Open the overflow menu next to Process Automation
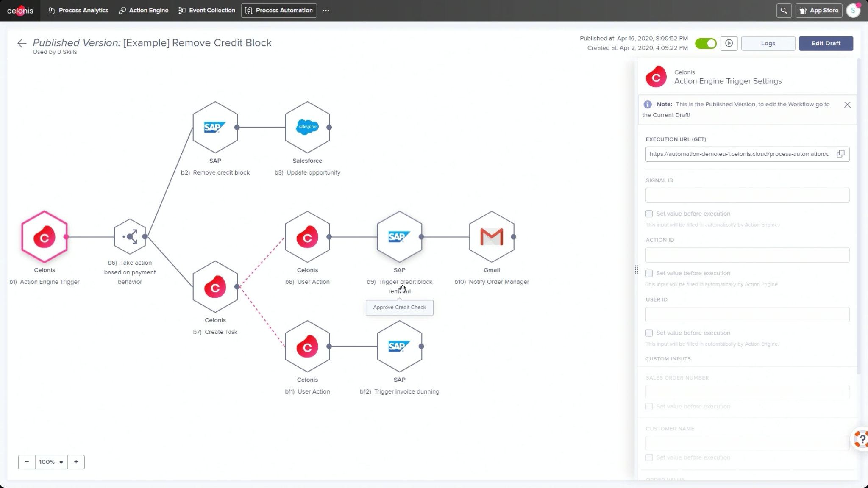This screenshot has height=488, width=868. coord(325,10)
